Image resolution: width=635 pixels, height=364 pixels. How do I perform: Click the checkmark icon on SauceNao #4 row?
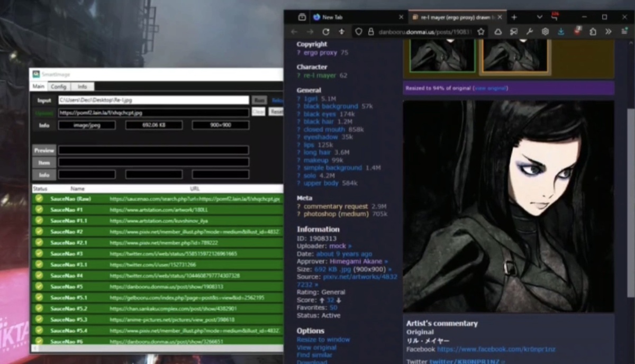pyautogui.click(x=39, y=275)
